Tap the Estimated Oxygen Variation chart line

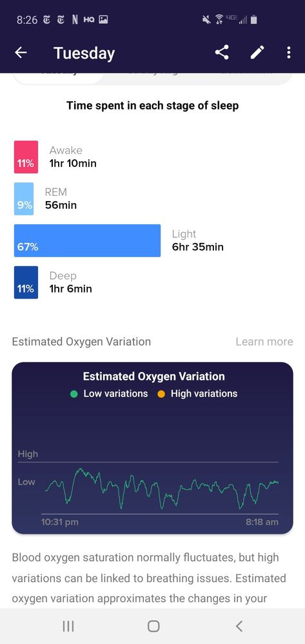point(162,488)
